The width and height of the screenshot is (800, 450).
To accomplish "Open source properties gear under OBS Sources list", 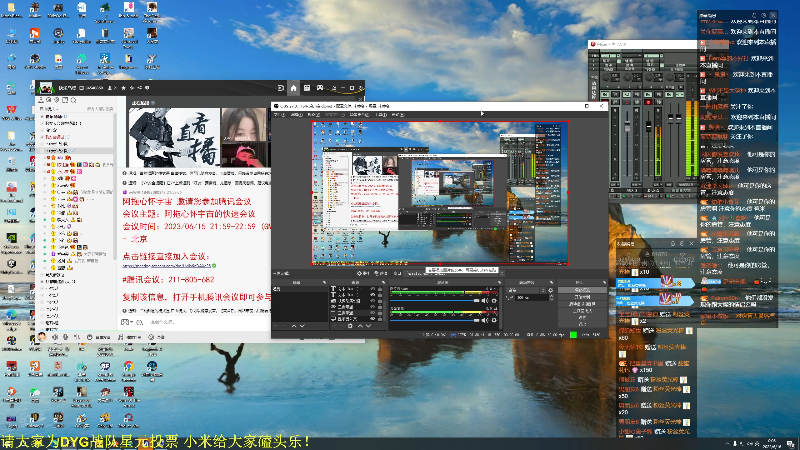I will (x=350, y=326).
